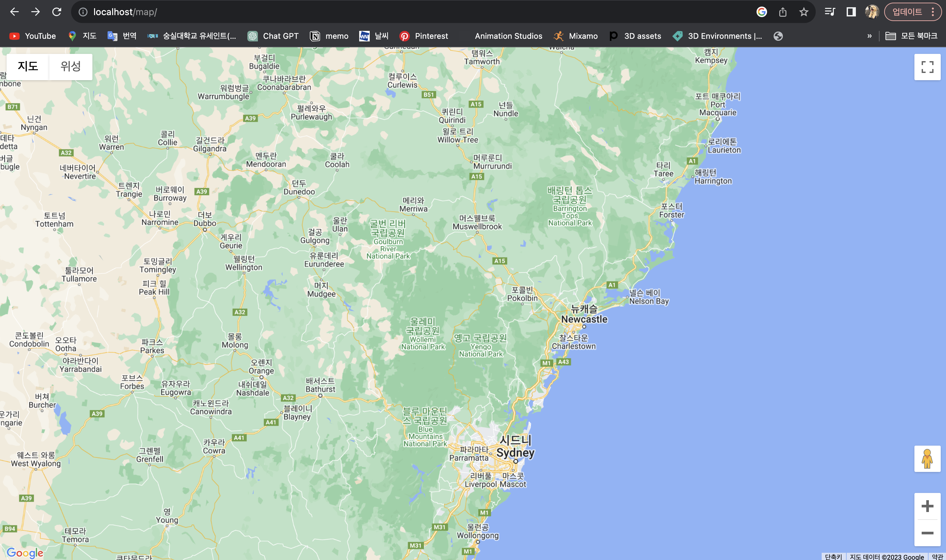Open the share page icon
This screenshot has width=946, height=560.
click(x=783, y=12)
